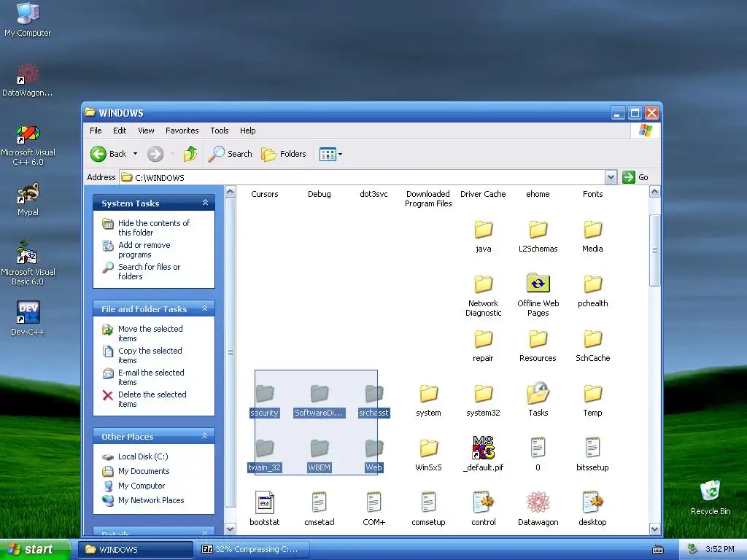Click the file list scroll down arrow
747x560 pixels.
pyautogui.click(x=654, y=529)
